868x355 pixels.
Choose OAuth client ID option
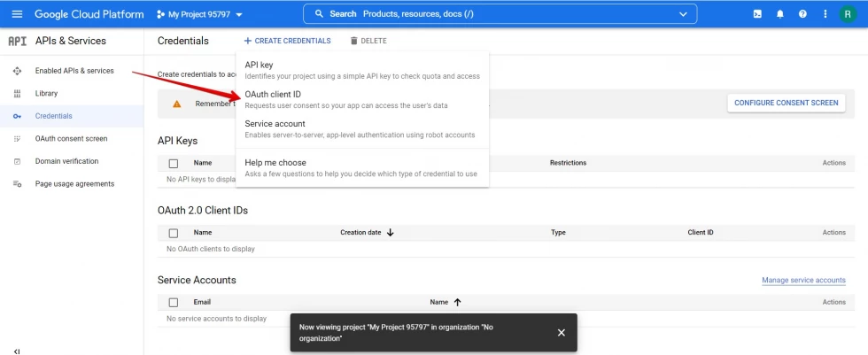(x=362, y=99)
